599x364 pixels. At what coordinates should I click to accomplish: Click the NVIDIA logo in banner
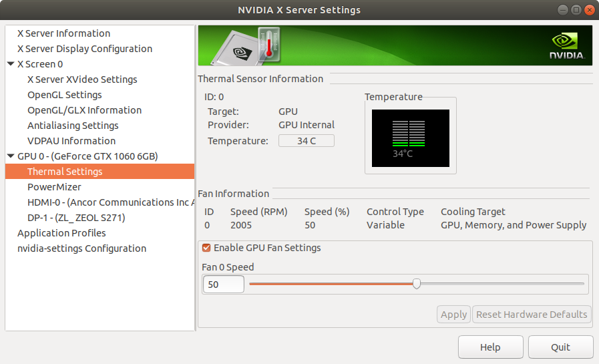[567, 46]
